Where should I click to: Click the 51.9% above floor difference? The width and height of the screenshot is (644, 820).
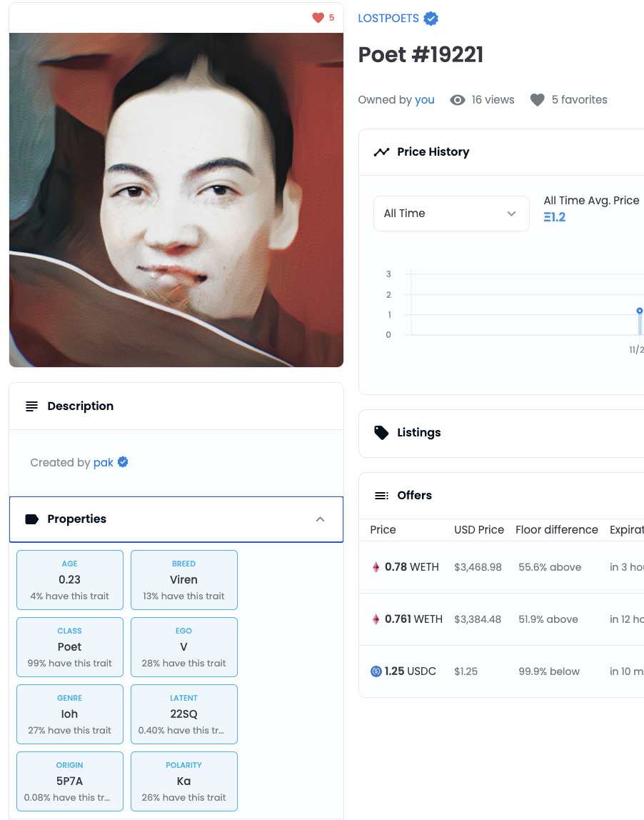(x=548, y=620)
